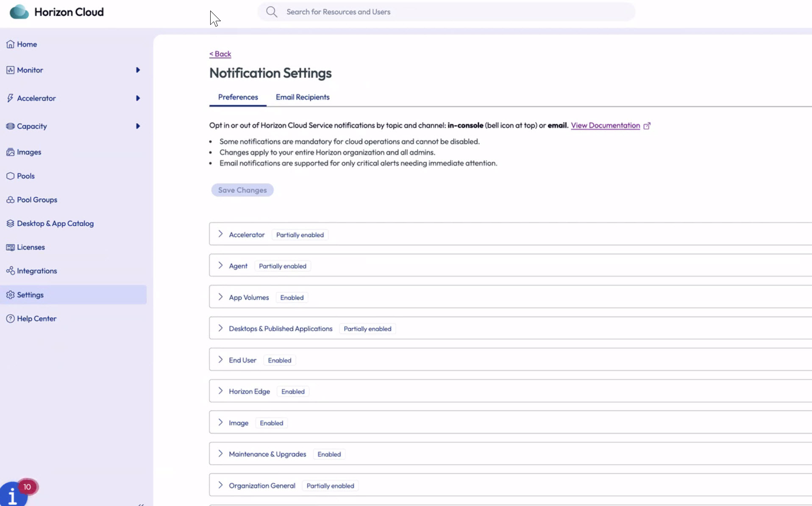The height and width of the screenshot is (506, 812).
Task: Click external link icon beside View Documentation
Action: (x=647, y=126)
